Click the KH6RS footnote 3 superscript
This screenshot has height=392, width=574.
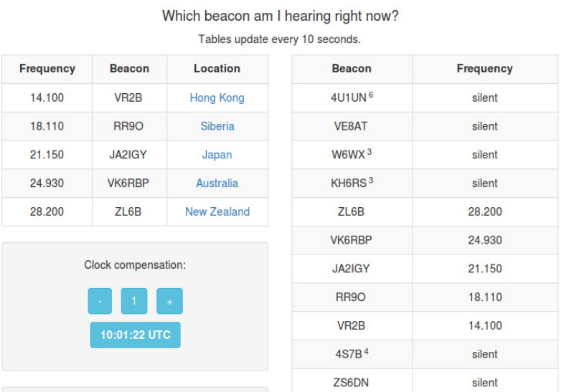(x=370, y=181)
